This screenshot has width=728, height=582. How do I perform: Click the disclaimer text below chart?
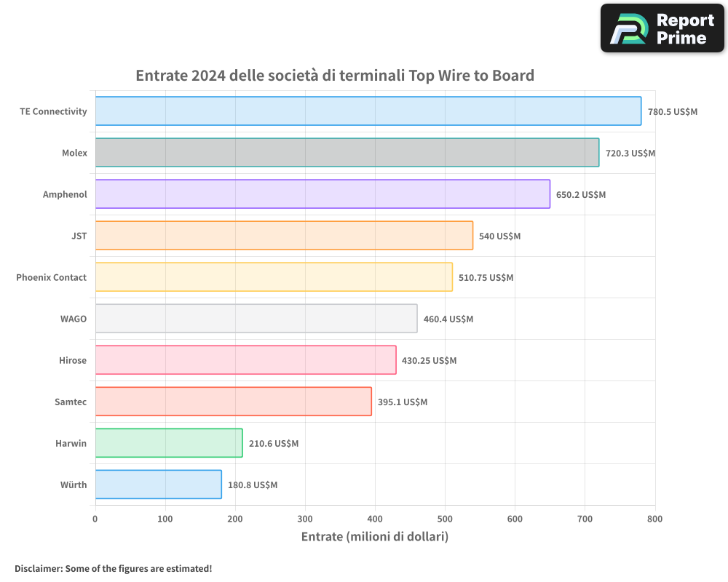click(113, 568)
